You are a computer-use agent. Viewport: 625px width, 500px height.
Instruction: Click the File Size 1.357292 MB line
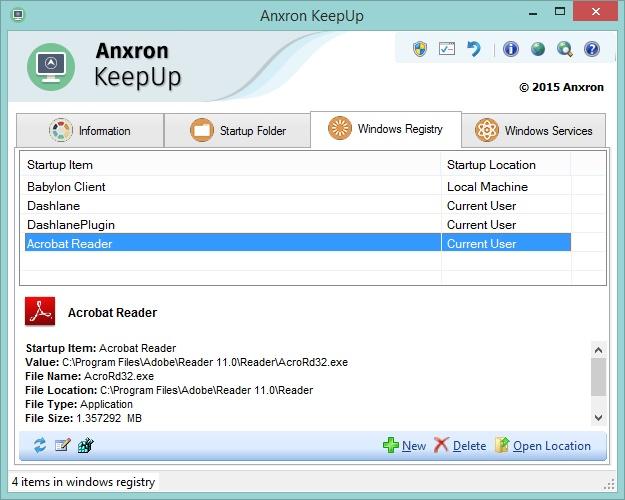click(x=83, y=418)
